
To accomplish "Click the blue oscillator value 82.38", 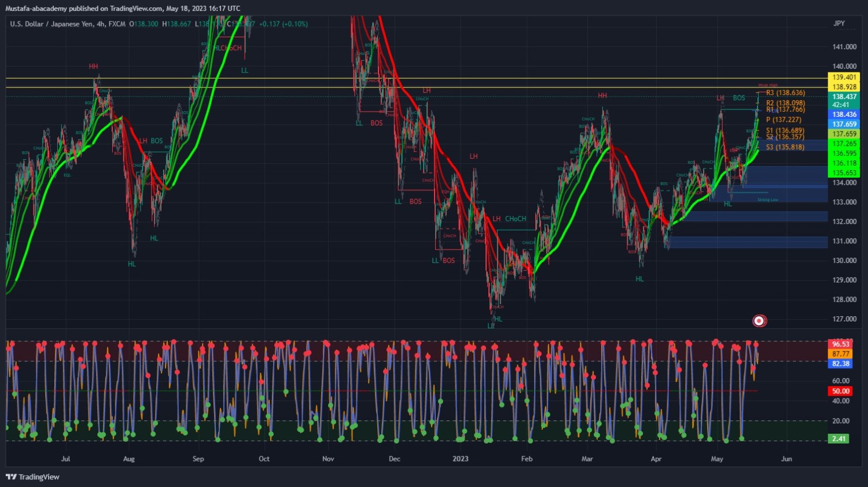I will [x=840, y=364].
